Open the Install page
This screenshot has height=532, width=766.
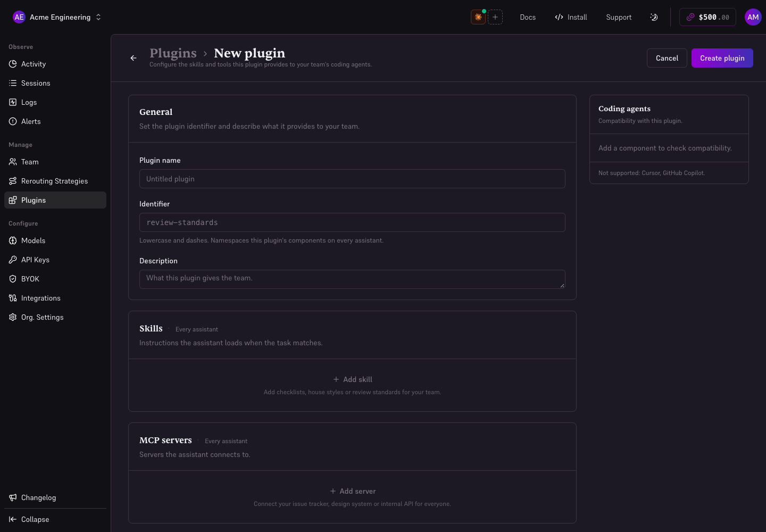tap(571, 17)
